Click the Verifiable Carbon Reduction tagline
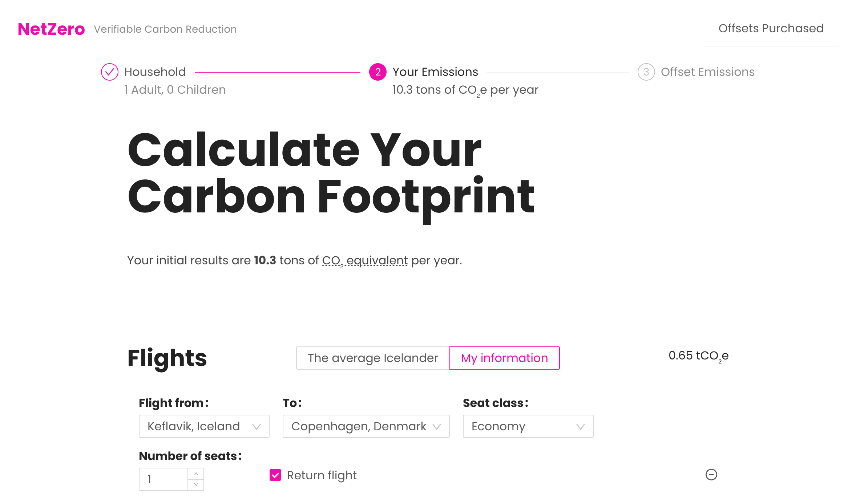Image resolution: width=856 pixels, height=504 pixels. click(165, 29)
